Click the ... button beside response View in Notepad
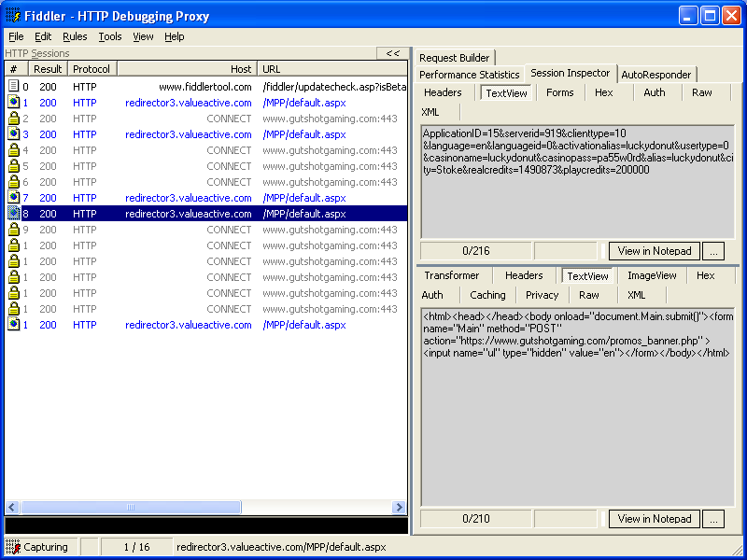Viewport: 747px width, 560px height. (713, 519)
